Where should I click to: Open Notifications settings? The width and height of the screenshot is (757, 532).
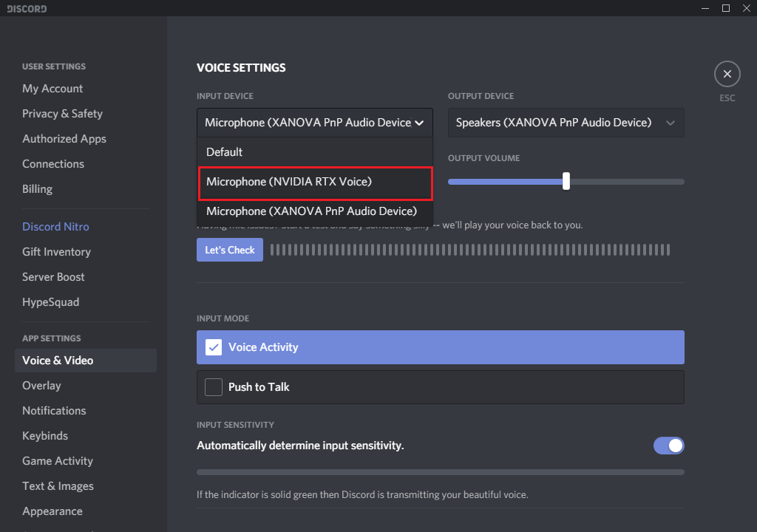click(54, 411)
